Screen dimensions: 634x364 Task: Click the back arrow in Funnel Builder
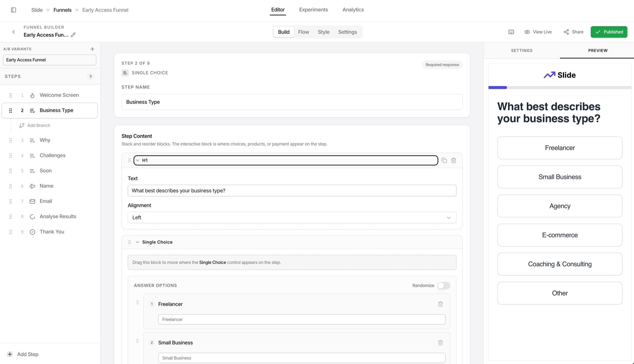tap(14, 32)
